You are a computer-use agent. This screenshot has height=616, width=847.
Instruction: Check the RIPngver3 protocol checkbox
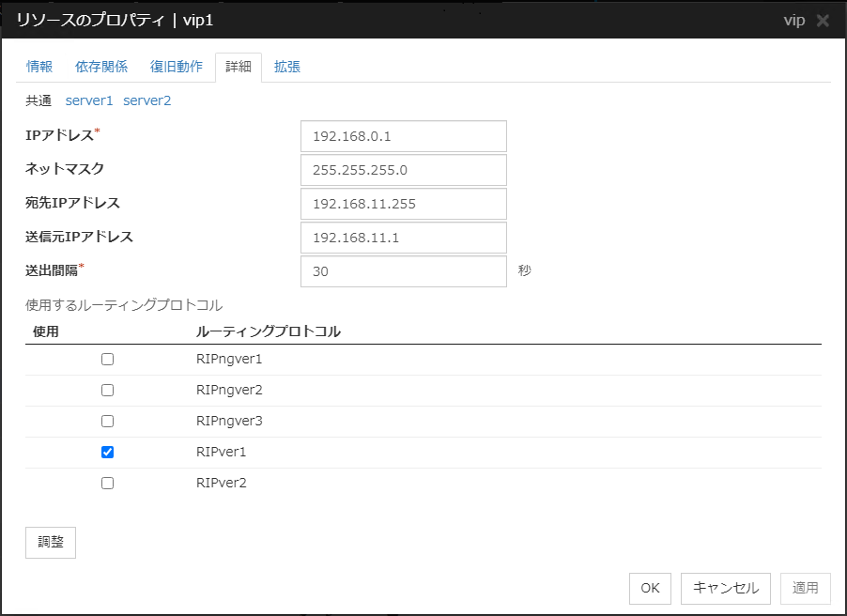coord(107,421)
